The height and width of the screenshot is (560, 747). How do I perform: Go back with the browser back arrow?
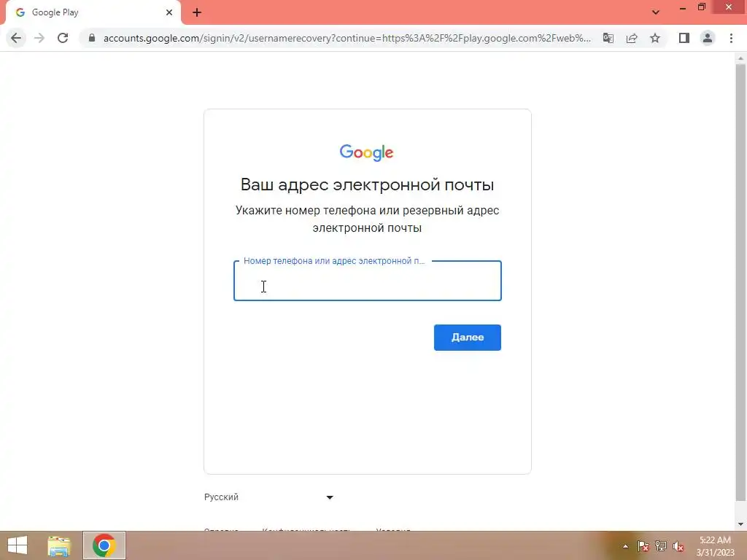[16, 38]
